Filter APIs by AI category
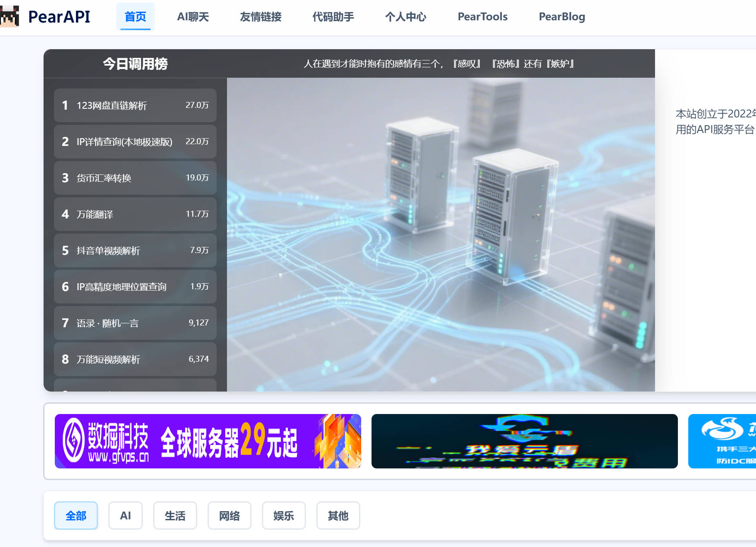This screenshot has height=547, width=756. (x=125, y=515)
